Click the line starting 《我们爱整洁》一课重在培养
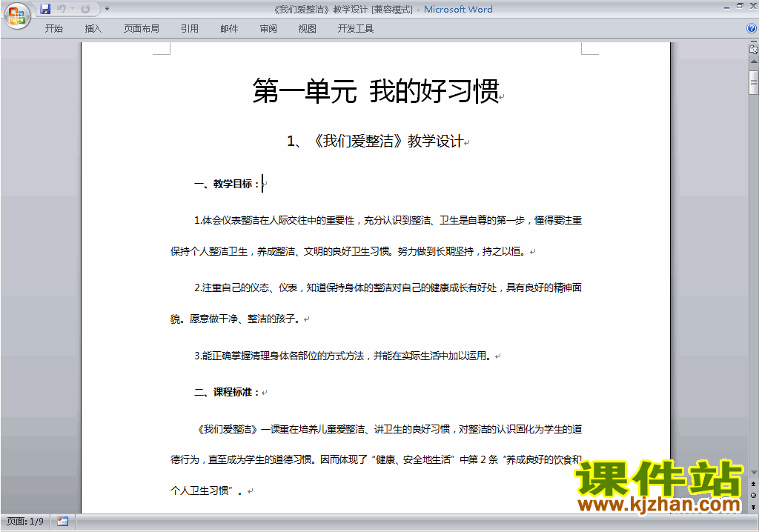This screenshot has width=759, height=532. [x=388, y=429]
